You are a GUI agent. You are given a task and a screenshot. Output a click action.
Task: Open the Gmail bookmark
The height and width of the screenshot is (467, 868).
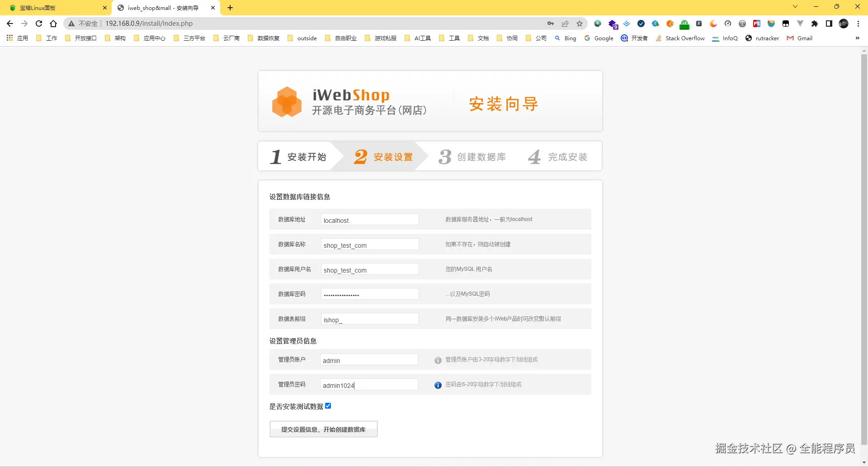coord(800,38)
